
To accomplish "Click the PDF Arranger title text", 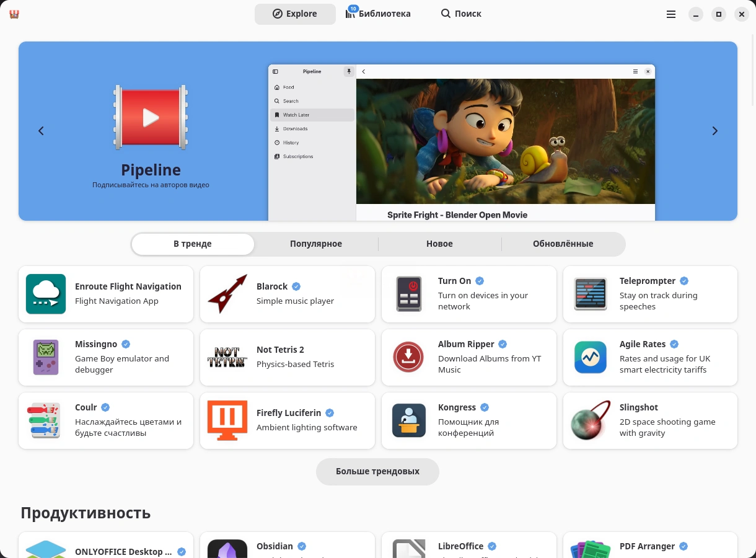I will coord(647,546).
